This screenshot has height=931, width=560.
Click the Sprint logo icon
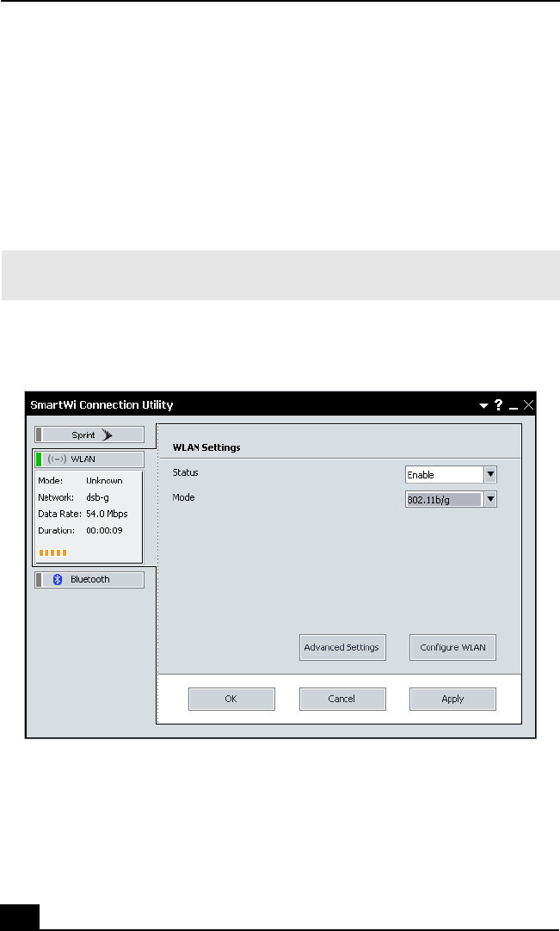pos(107,435)
